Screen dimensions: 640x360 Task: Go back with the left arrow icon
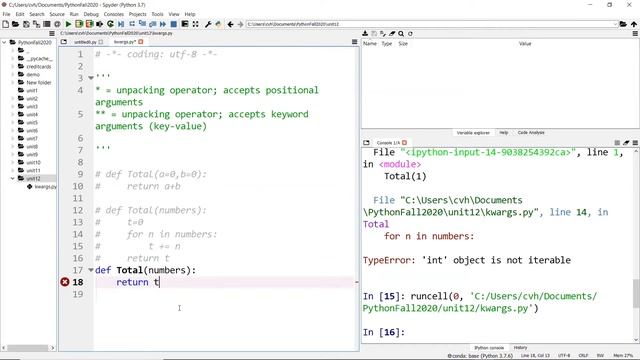231,24
